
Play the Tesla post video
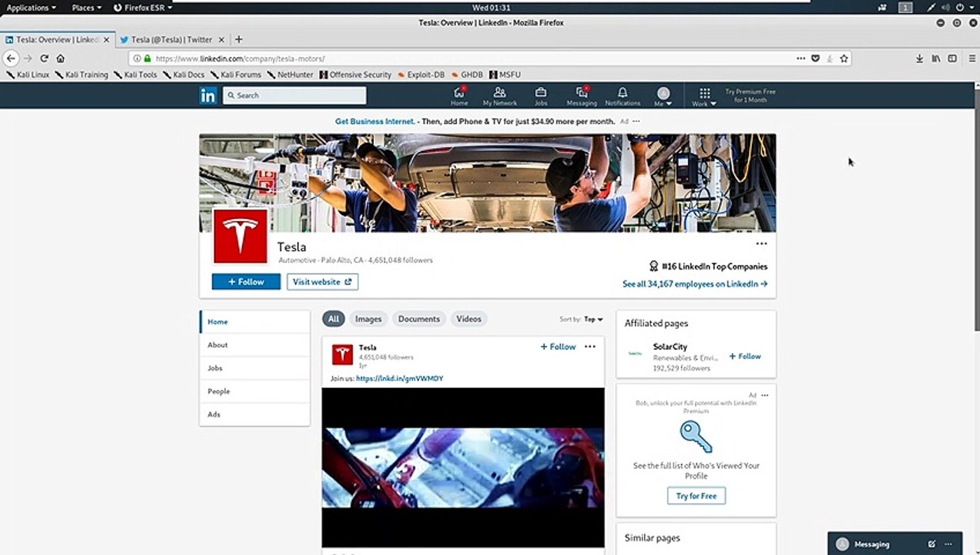463,468
